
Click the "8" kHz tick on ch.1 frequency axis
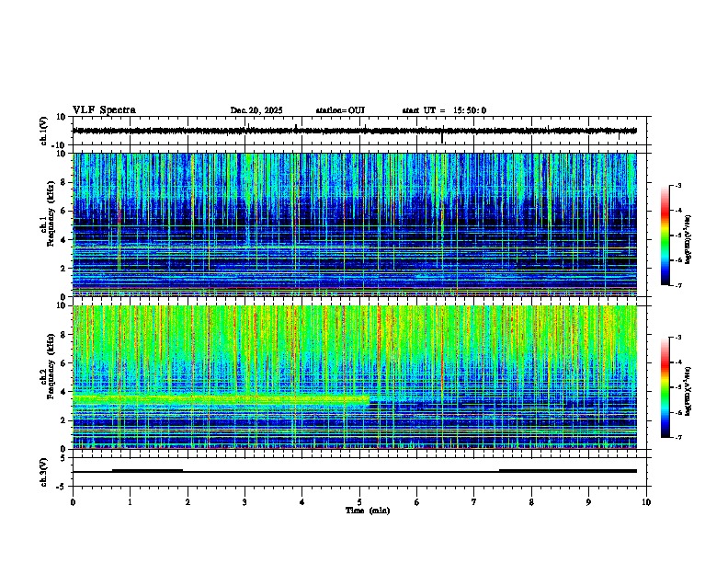tap(63, 182)
